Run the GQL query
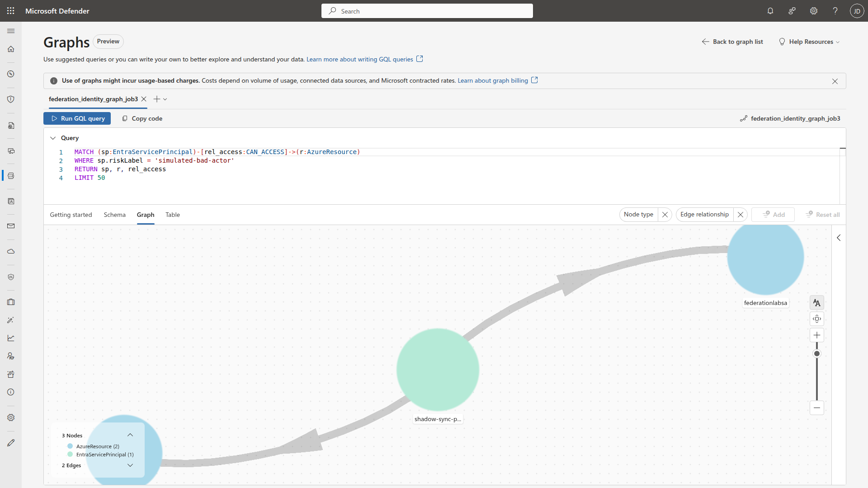 coord(77,118)
